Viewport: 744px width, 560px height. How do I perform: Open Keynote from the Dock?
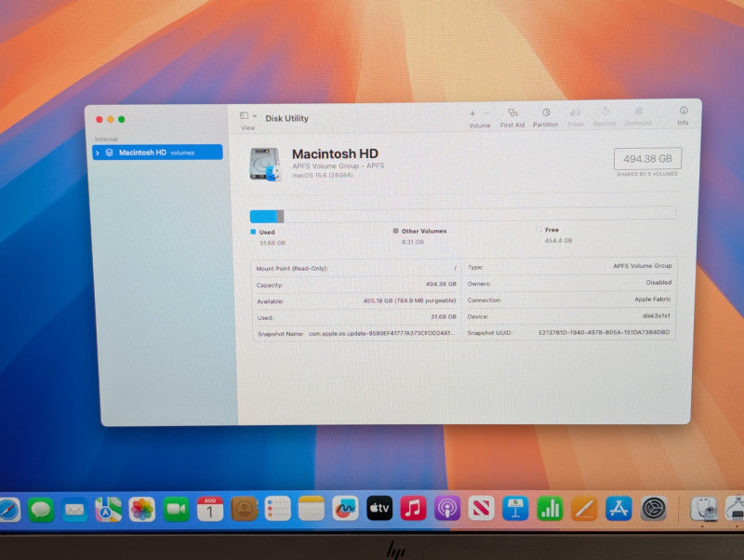click(x=515, y=508)
